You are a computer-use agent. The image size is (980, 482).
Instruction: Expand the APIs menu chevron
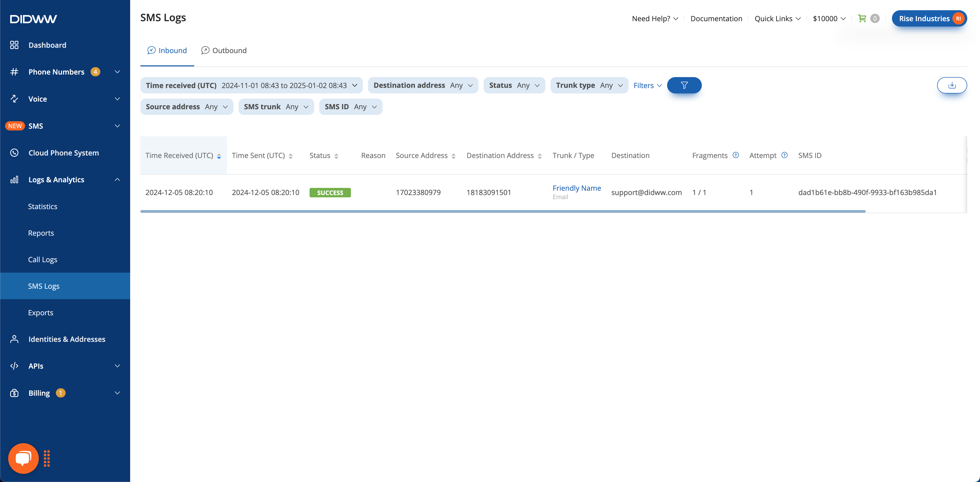coord(118,366)
